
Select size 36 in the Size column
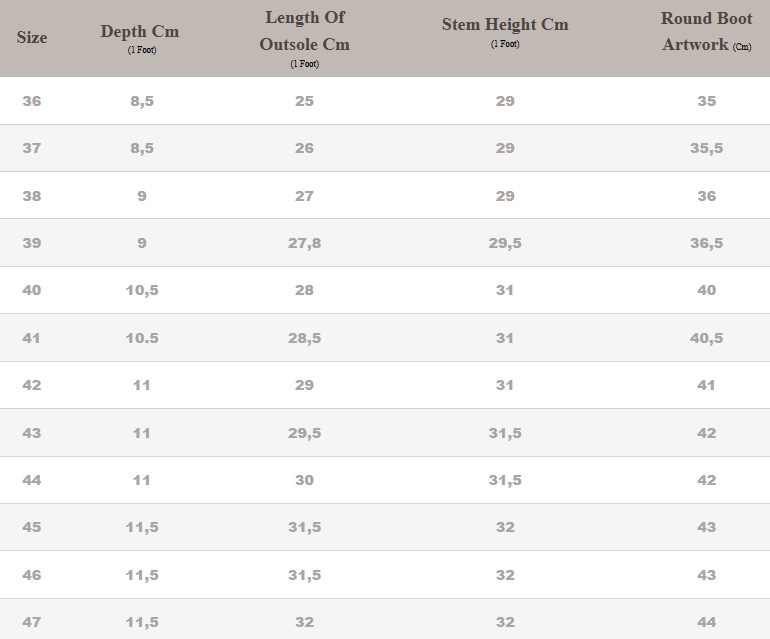32,101
